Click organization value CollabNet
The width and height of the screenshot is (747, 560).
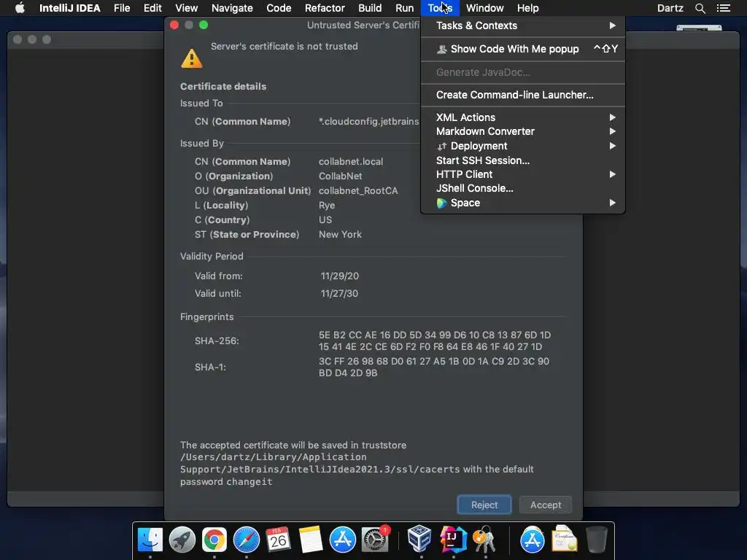(340, 176)
